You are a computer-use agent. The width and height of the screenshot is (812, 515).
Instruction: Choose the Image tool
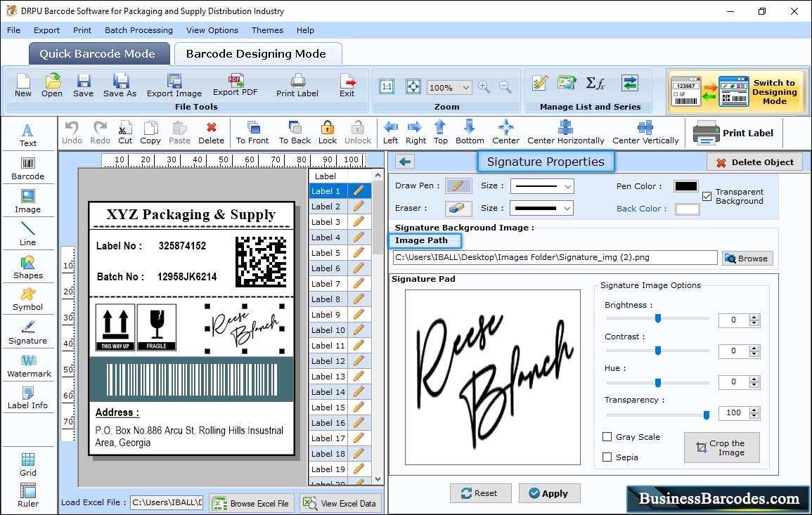[x=28, y=202]
